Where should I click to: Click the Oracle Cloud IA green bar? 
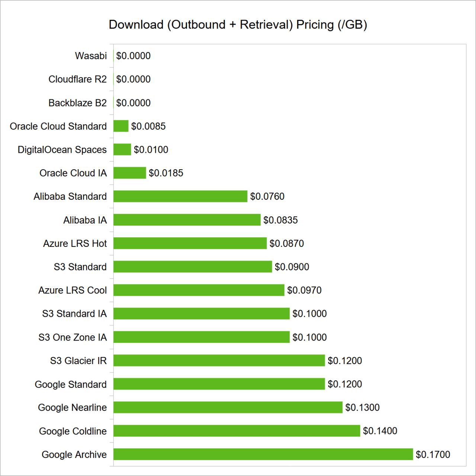[130, 173]
